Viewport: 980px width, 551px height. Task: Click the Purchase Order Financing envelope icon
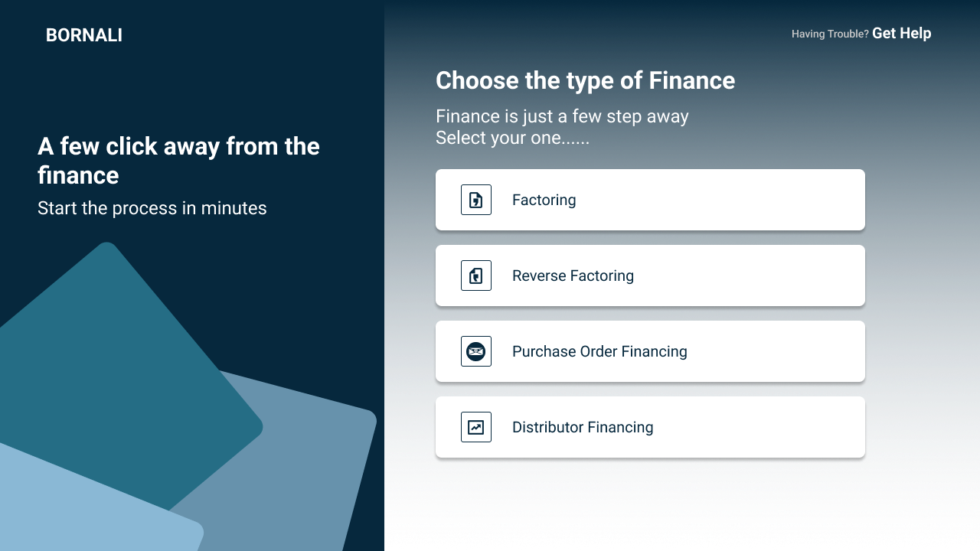(x=476, y=351)
